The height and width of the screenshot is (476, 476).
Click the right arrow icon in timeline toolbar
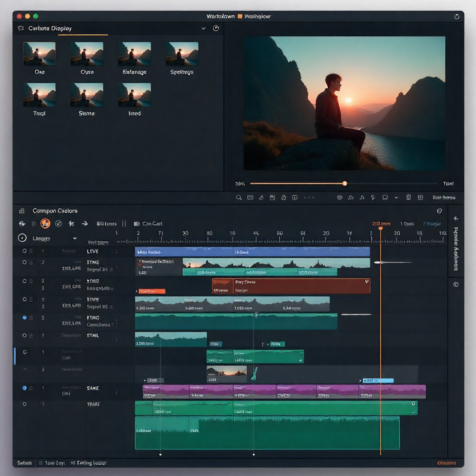coord(85,224)
